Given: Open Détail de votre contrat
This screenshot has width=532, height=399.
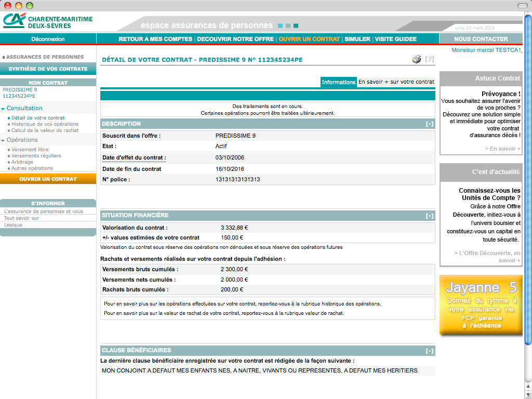Looking at the screenshot, I should tap(38, 118).
